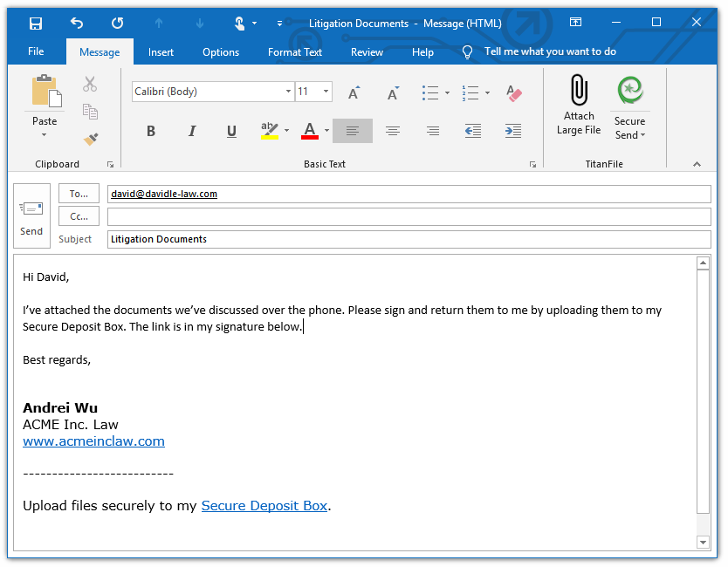Toggle Underline formatting
The height and width of the screenshot is (567, 728).
[231, 131]
